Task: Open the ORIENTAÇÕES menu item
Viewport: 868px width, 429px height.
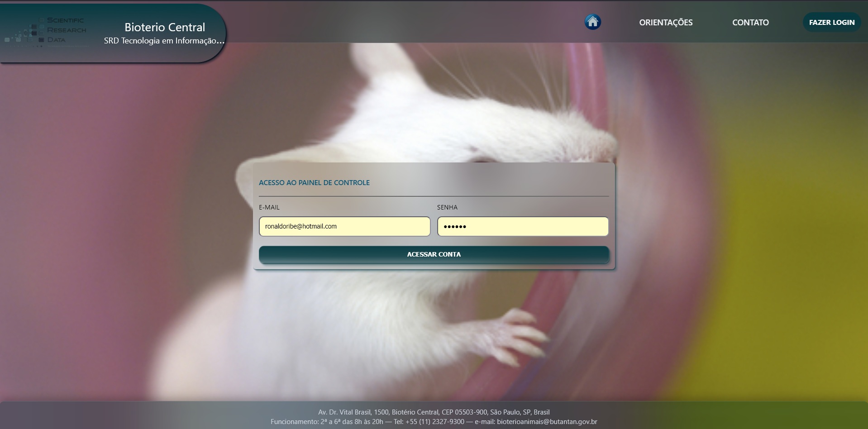Action: 665,23
